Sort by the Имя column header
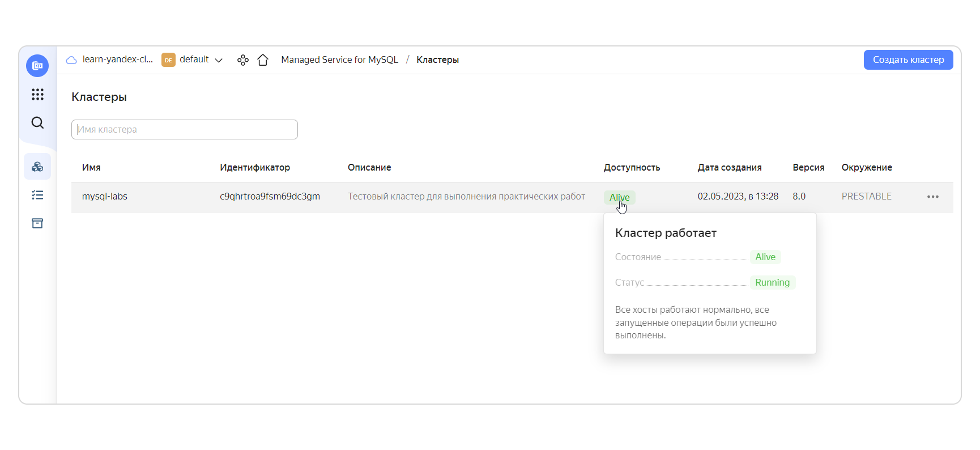This screenshot has height=450, width=980. [91, 168]
